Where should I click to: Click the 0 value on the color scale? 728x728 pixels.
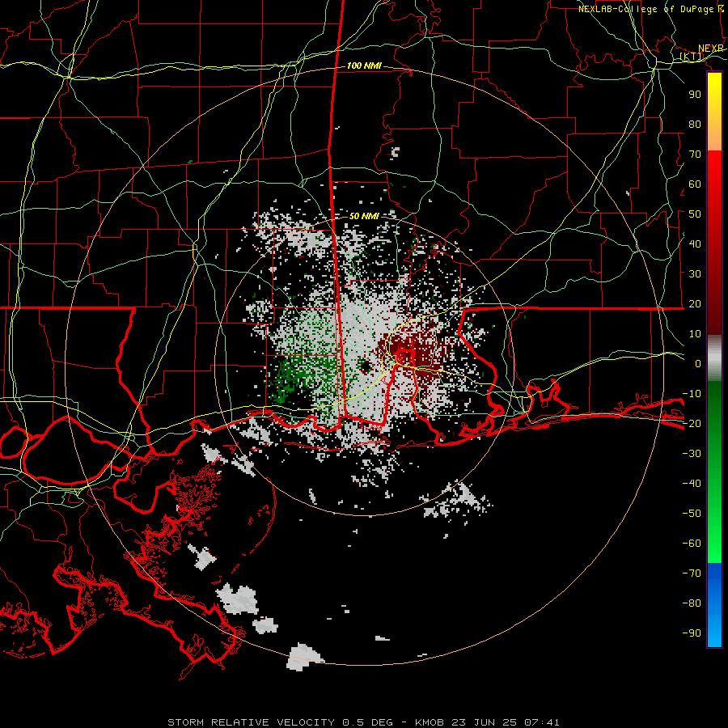click(x=698, y=363)
